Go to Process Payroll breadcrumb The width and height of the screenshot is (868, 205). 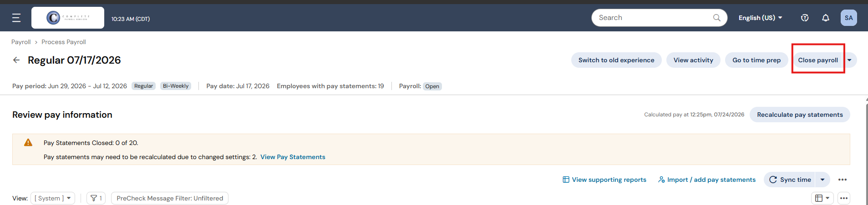pos(64,42)
